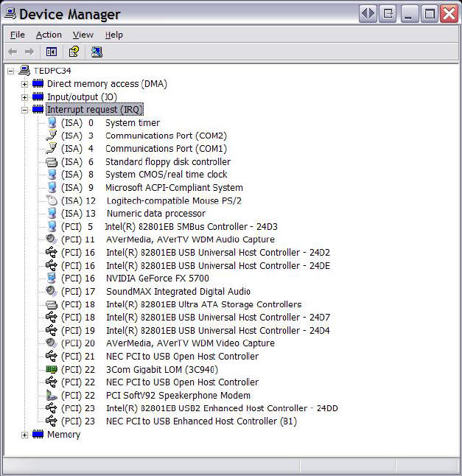Click the title bar roll-up window button
The height and width of the screenshot is (476, 462).
coord(388,14)
